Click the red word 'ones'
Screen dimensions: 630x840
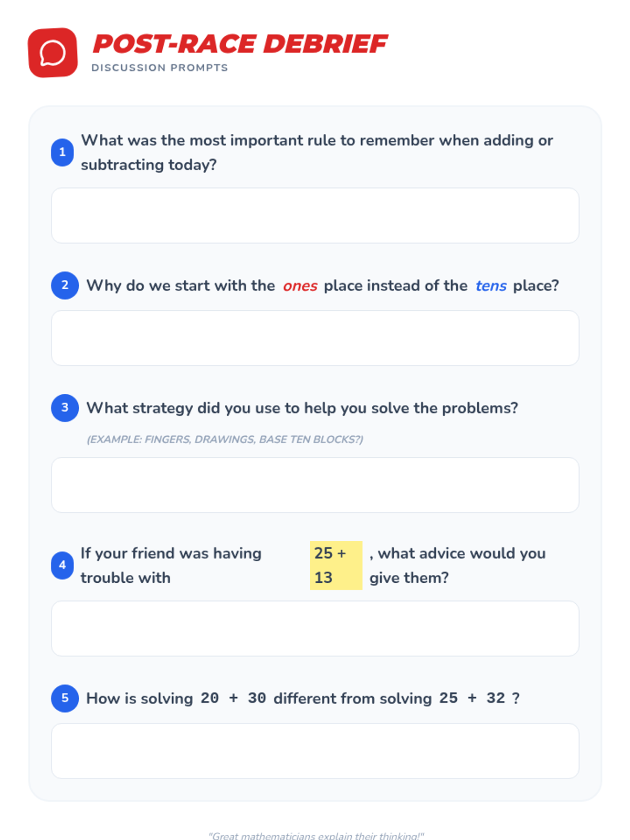pyautogui.click(x=300, y=286)
